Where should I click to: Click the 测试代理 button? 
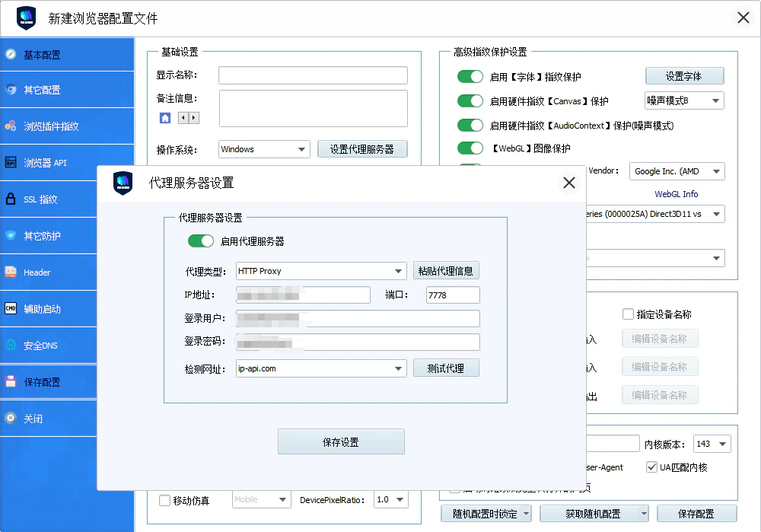[x=447, y=368]
